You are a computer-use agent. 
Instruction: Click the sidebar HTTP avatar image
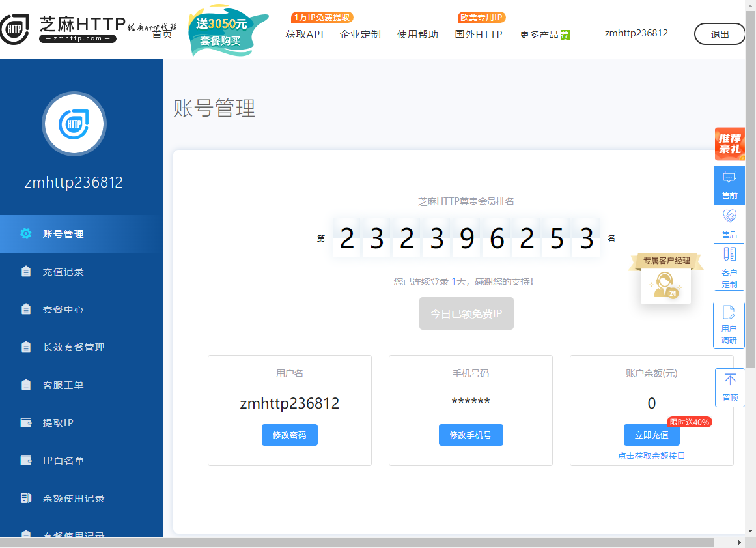tap(74, 124)
